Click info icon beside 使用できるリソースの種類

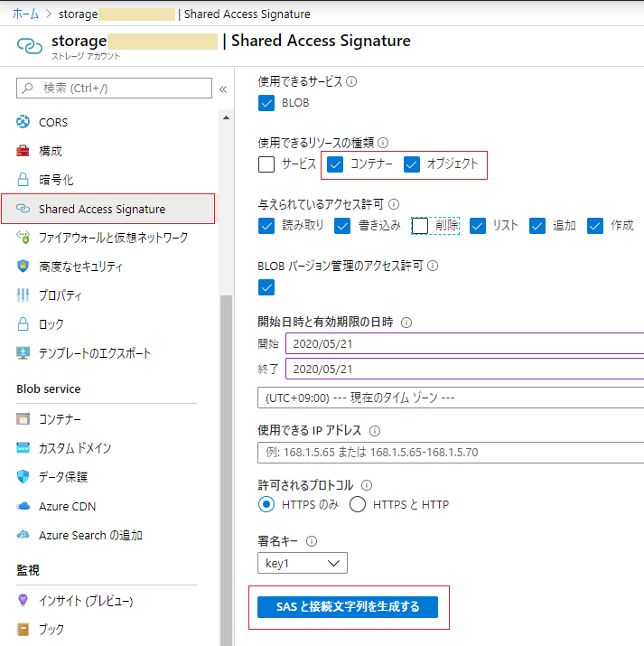click(x=383, y=143)
